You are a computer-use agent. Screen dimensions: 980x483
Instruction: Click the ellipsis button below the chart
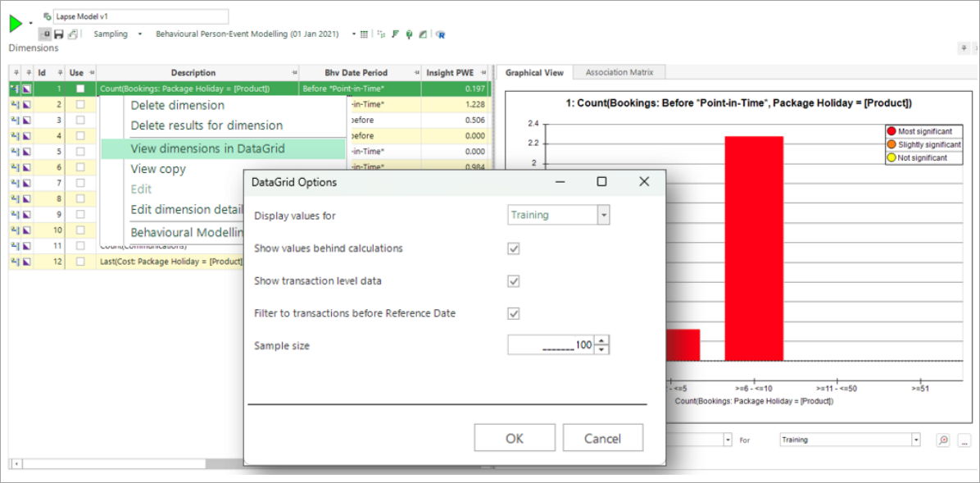pyautogui.click(x=963, y=440)
